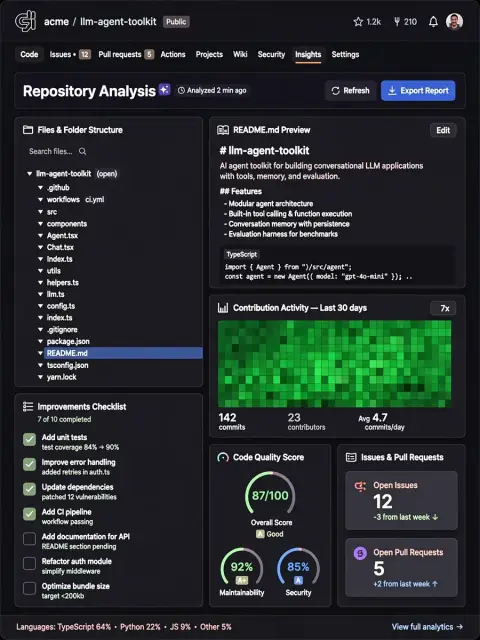The image size is (480, 640).
Task: Uncheck Add CI pipeline item
Action: [x=29, y=513]
